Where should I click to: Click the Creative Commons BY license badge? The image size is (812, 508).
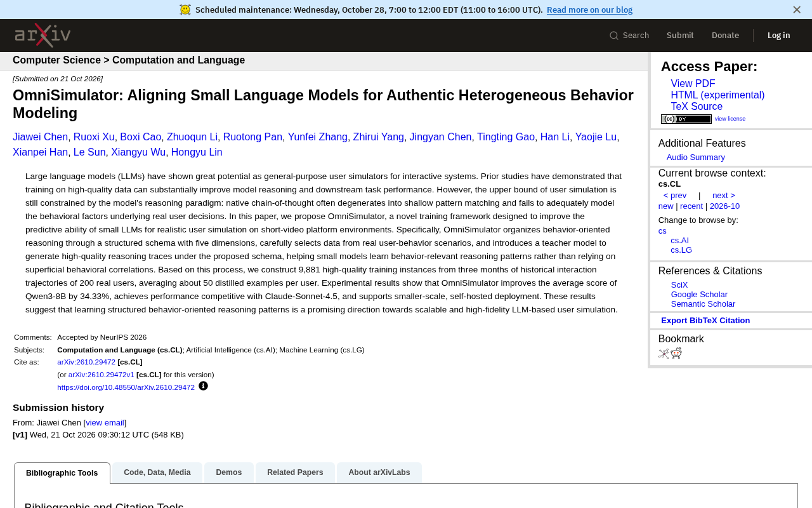pyautogui.click(x=686, y=119)
